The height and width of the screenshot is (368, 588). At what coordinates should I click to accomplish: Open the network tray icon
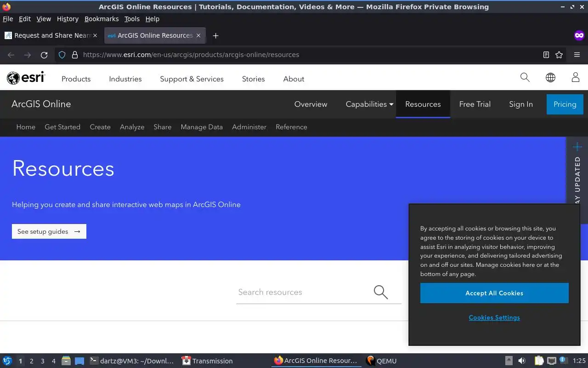[x=552, y=361]
